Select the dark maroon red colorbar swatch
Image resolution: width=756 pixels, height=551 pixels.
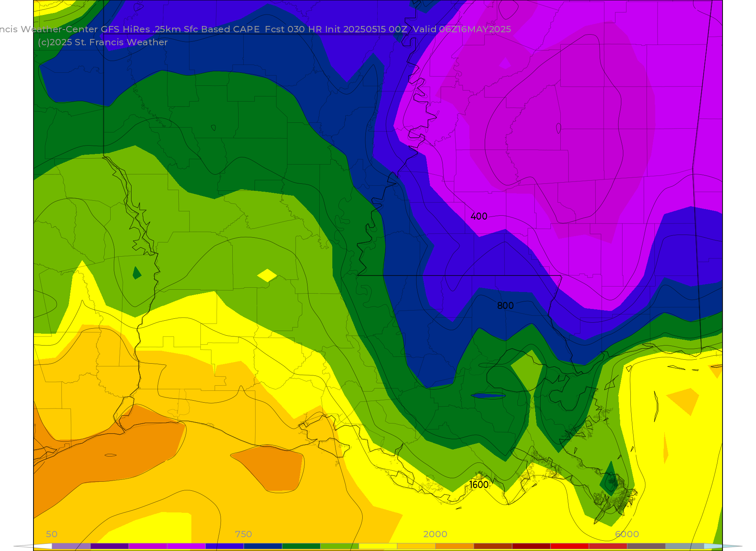[x=531, y=546]
